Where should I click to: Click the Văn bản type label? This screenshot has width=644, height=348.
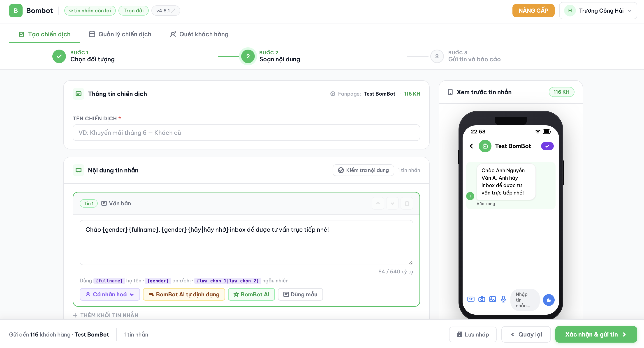click(116, 203)
